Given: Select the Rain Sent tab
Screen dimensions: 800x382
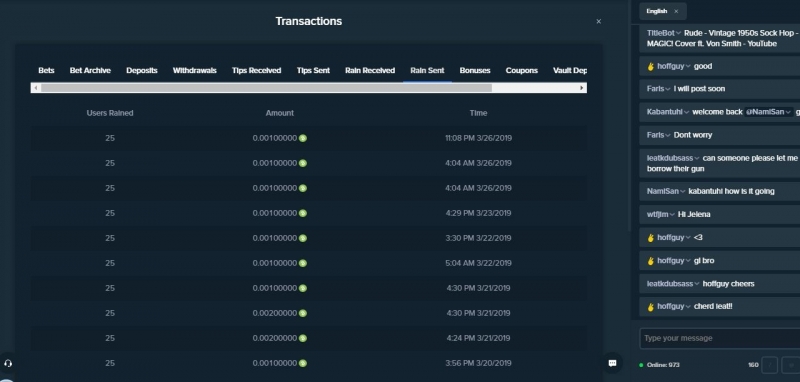Looking at the screenshot, I should tap(427, 70).
